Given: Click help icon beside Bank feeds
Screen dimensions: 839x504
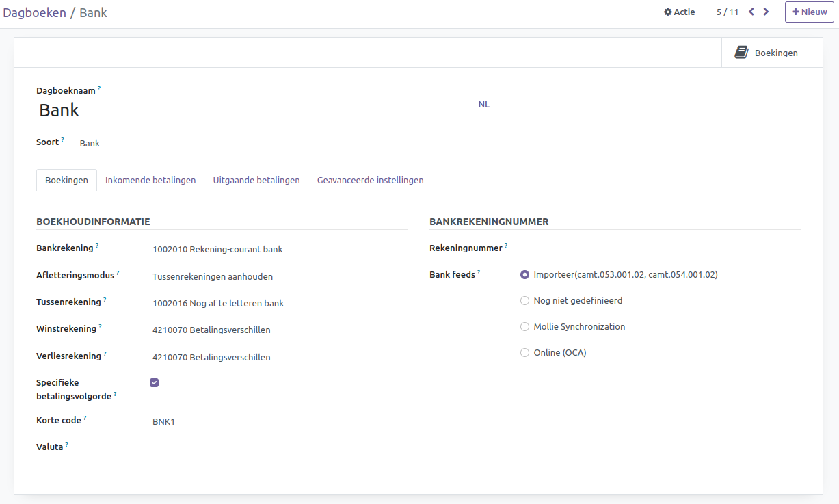Looking at the screenshot, I should pyautogui.click(x=479, y=272).
